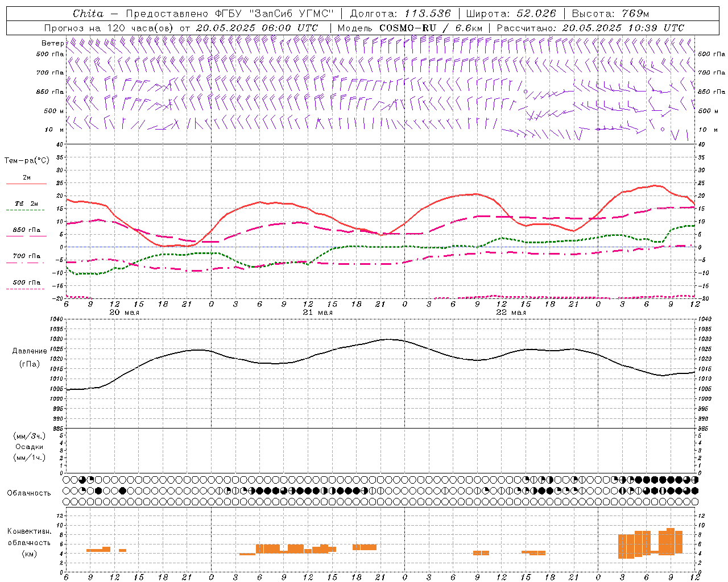Click the "(мм/3ч.)" precipitation unit label
The image size is (728, 582).
point(30,436)
